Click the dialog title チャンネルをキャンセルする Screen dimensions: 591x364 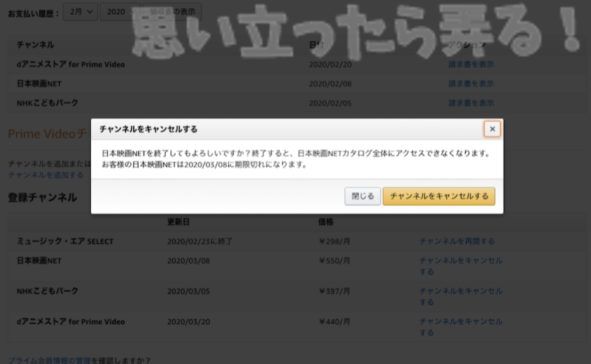click(148, 129)
